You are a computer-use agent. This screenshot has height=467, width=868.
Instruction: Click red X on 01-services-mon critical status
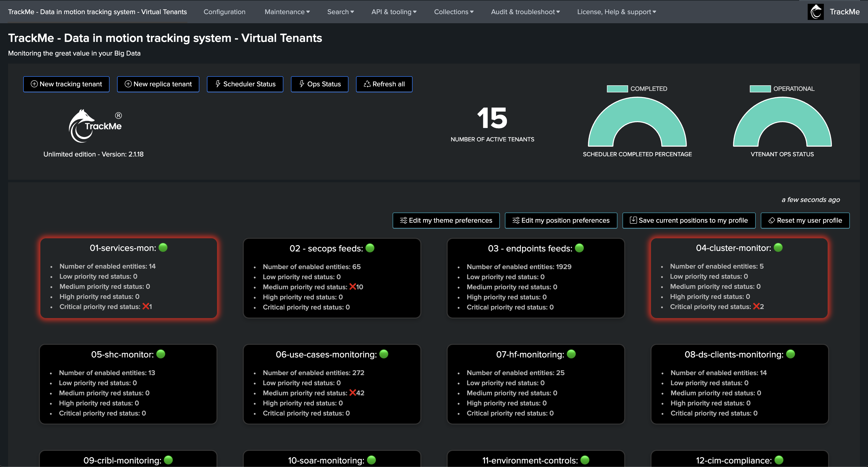click(146, 306)
